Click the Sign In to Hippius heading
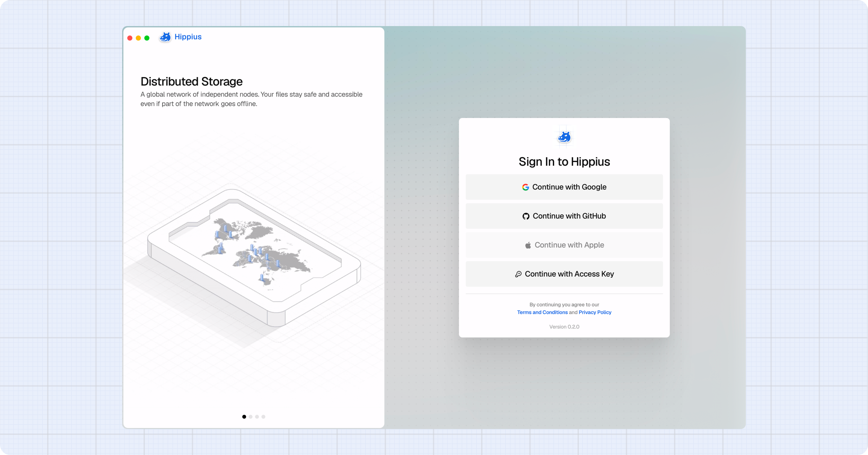The height and width of the screenshot is (455, 868). click(x=564, y=162)
